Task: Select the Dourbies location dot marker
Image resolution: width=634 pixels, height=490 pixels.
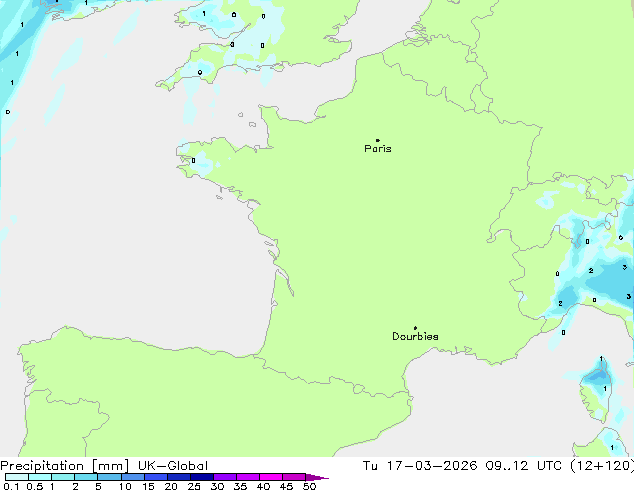Action: [x=415, y=328]
